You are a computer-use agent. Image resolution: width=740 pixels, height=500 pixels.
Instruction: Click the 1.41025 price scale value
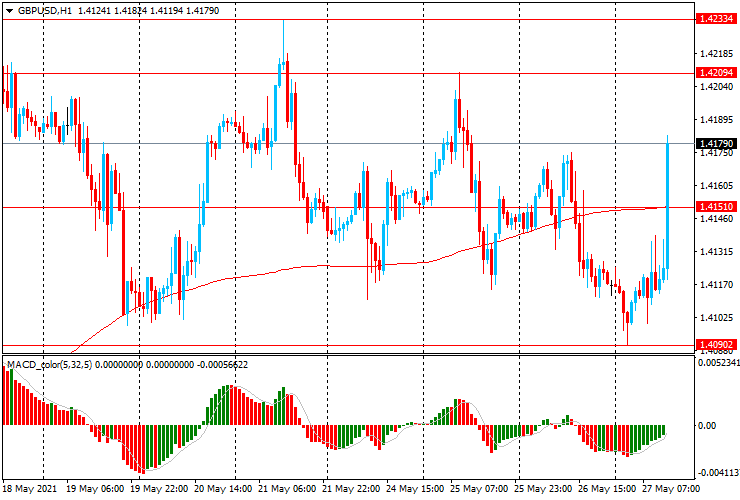[716, 318]
